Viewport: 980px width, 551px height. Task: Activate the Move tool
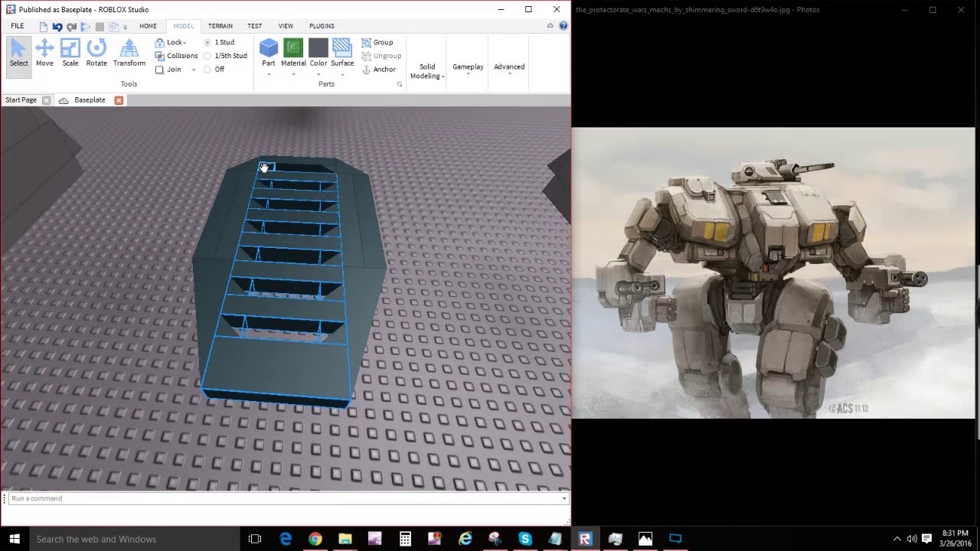tap(44, 54)
